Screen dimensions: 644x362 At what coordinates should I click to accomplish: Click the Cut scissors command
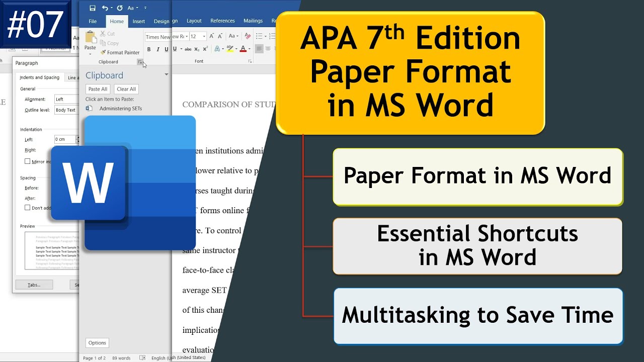[107, 34]
